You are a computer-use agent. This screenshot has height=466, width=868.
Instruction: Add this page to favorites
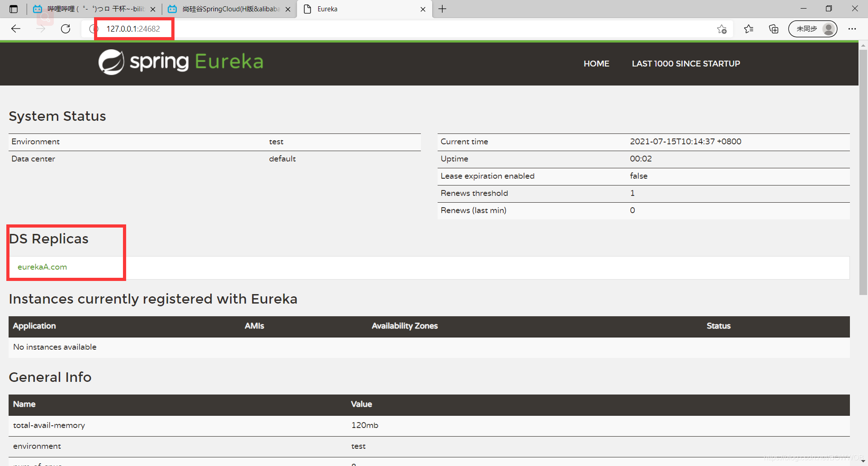(722, 29)
